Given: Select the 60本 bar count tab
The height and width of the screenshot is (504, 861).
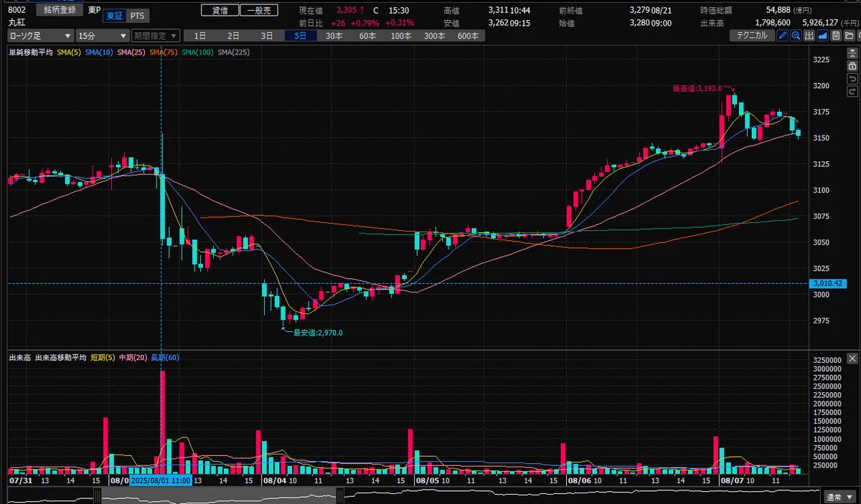Looking at the screenshot, I should click(367, 36).
